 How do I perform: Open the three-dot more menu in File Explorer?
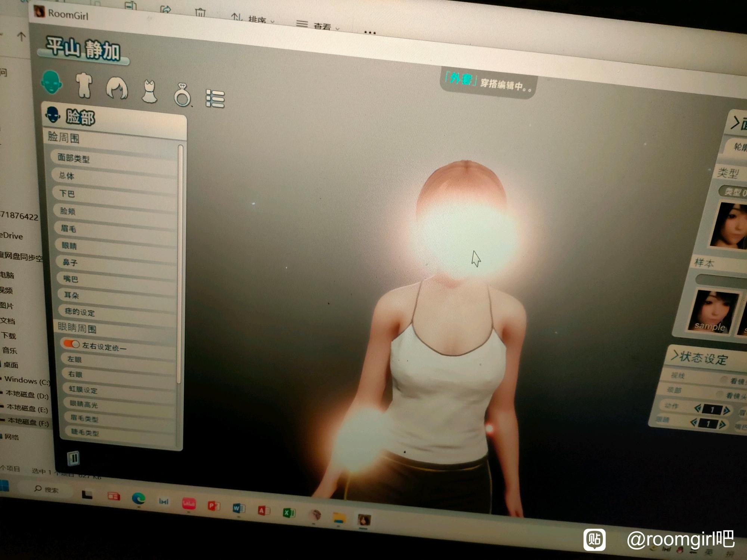[370, 32]
